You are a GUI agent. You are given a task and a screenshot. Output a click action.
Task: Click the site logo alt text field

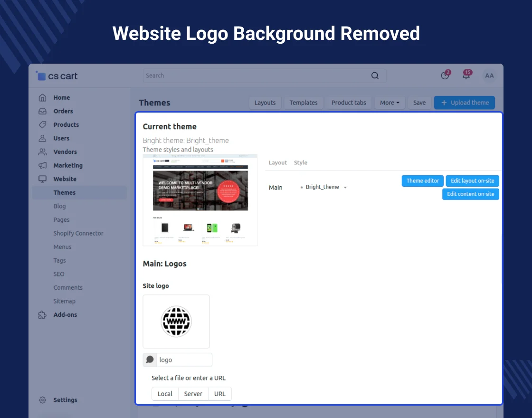(x=184, y=360)
